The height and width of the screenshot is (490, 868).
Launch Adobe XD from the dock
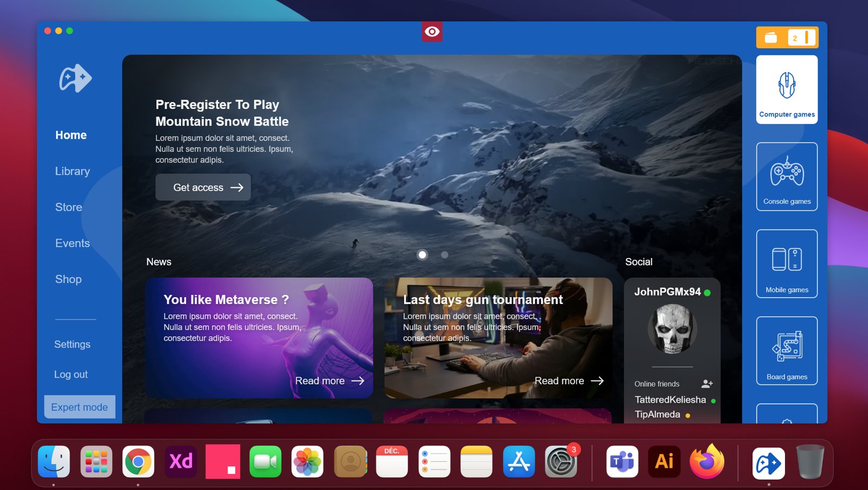point(181,462)
